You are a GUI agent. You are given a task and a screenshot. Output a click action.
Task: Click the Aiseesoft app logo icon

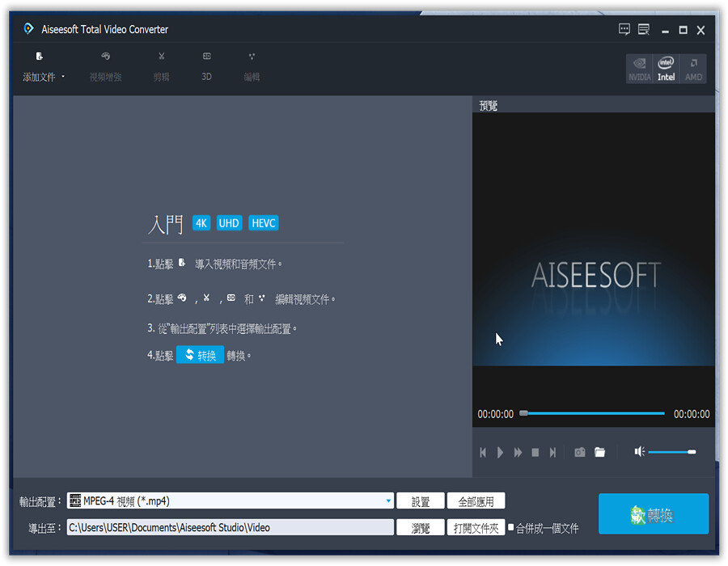coord(28,29)
